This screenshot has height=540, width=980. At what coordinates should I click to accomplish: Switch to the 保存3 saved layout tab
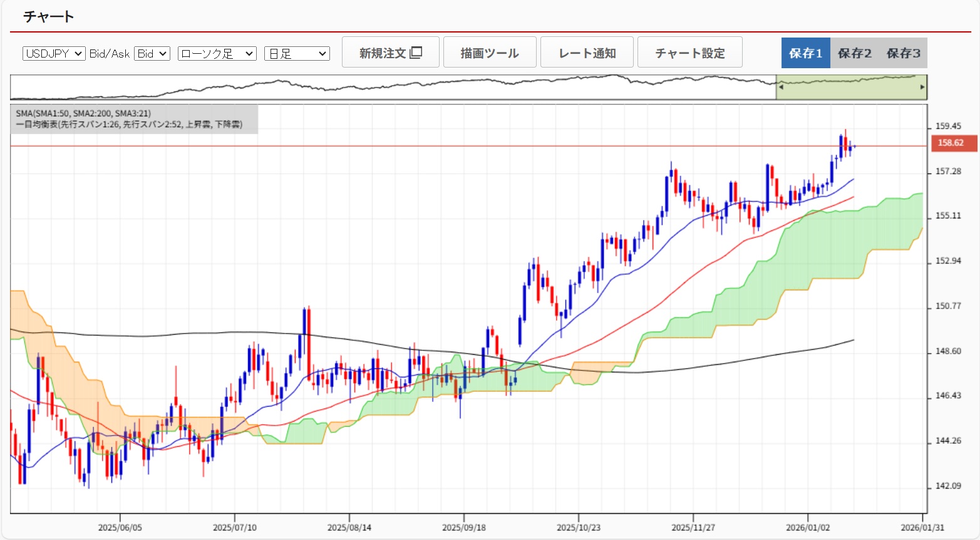pyautogui.click(x=903, y=53)
